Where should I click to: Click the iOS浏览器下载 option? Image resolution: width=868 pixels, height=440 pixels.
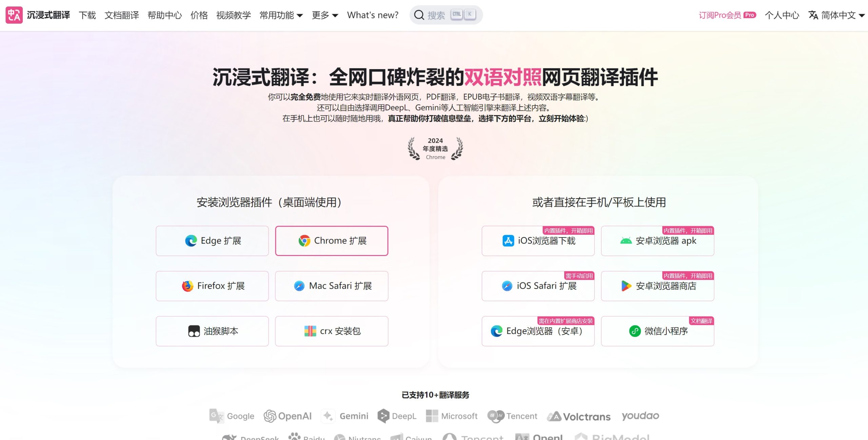[538, 240]
